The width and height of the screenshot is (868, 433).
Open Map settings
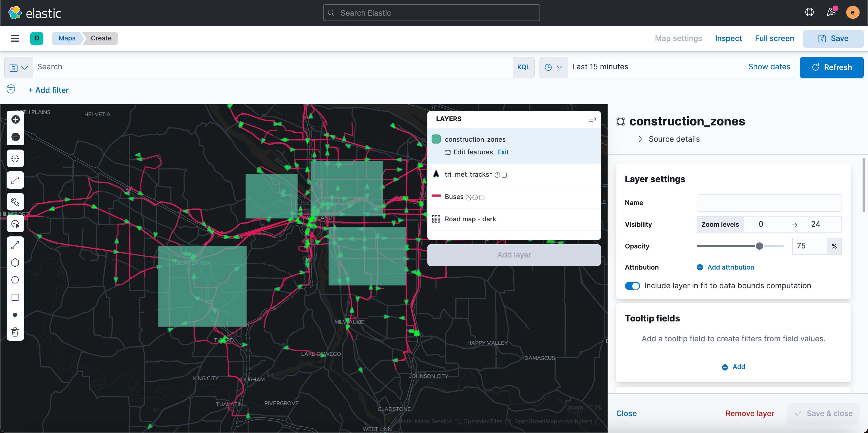point(678,38)
